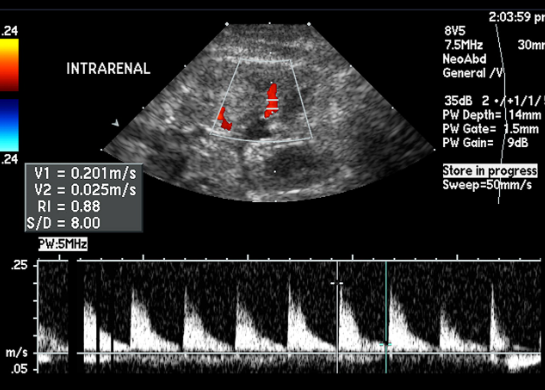Click the red-yellow color Doppler scale bar
The height and width of the screenshot is (390, 545).
[x=9, y=65]
